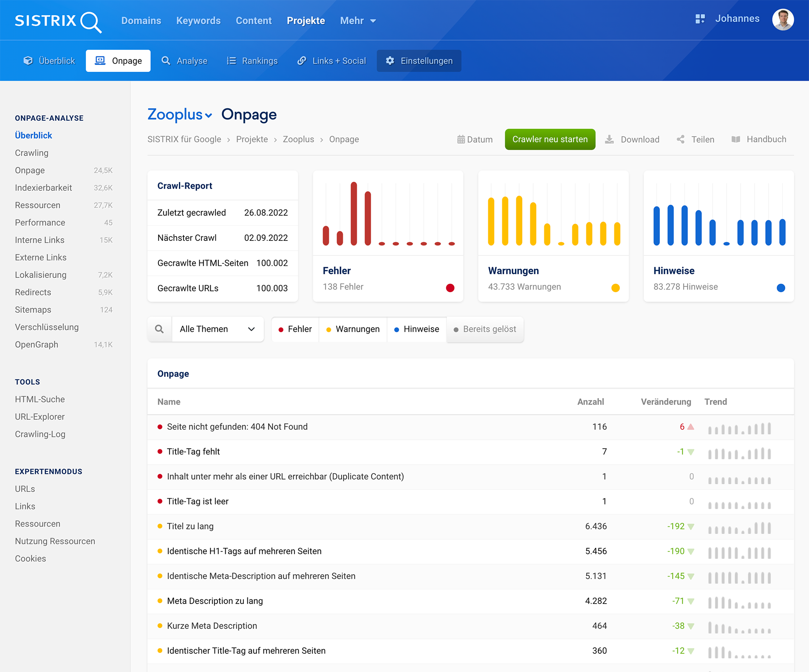This screenshot has height=672, width=809.
Task: Click the red dot in Fehler card
Action: 450,288
